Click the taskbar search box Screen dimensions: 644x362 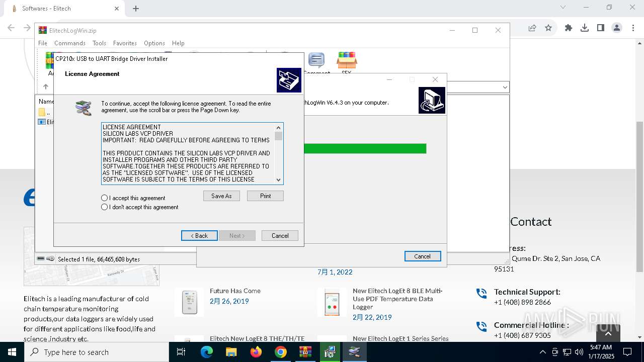click(x=97, y=352)
